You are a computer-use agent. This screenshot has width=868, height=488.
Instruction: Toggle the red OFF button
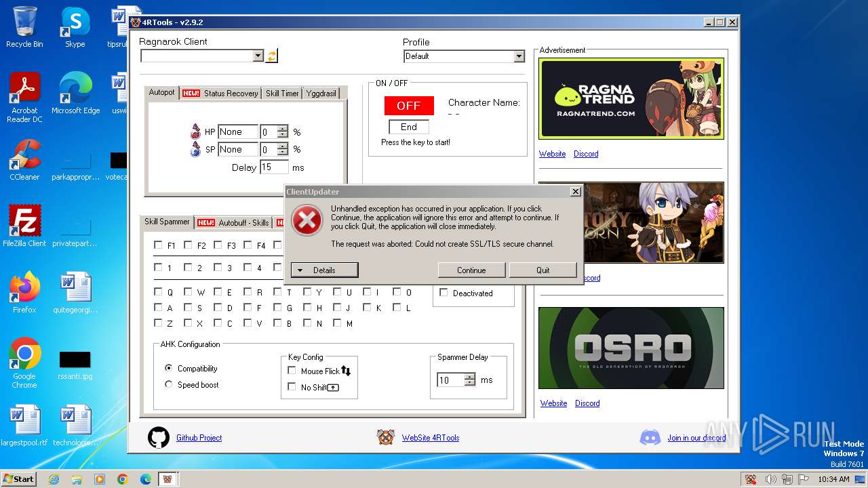(x=409, y=106)
